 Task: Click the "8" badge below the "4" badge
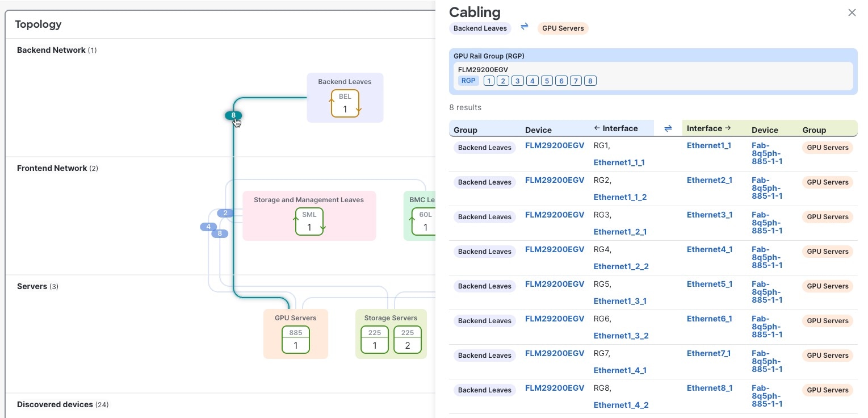[x=220, y=233]
